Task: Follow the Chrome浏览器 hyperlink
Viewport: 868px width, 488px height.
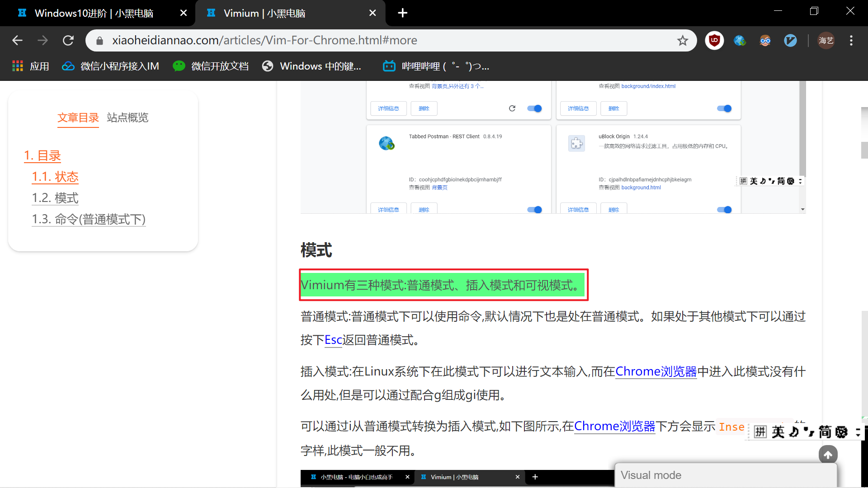Action: pyautogui.click(x=656, y=371)
